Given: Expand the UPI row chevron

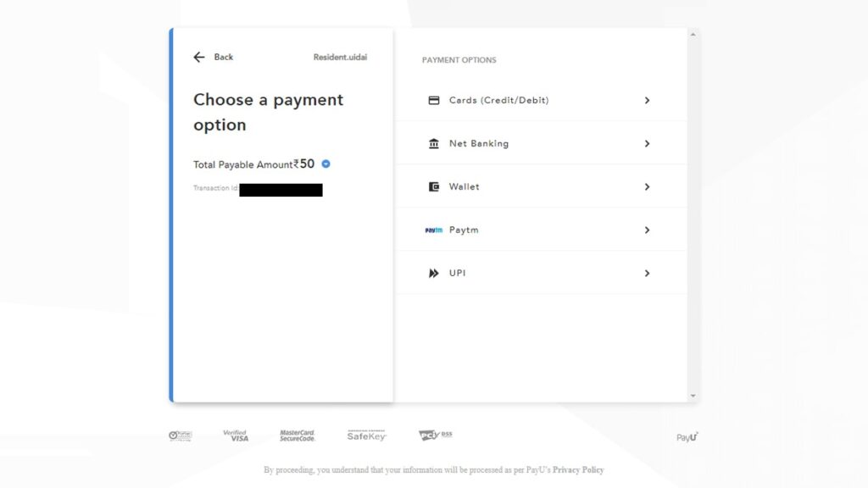Looking at the screenshot, I should [647, 273].
